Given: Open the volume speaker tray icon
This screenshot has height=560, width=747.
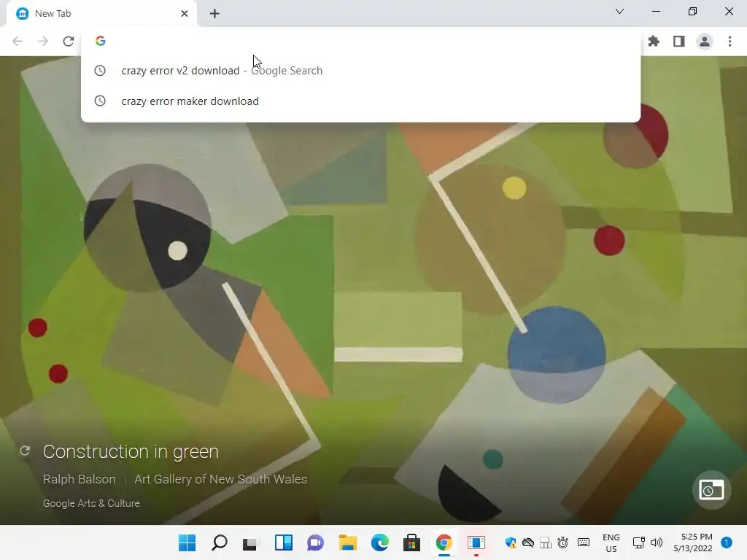Looking at the screenshot, I should click(x=657, y=542).
